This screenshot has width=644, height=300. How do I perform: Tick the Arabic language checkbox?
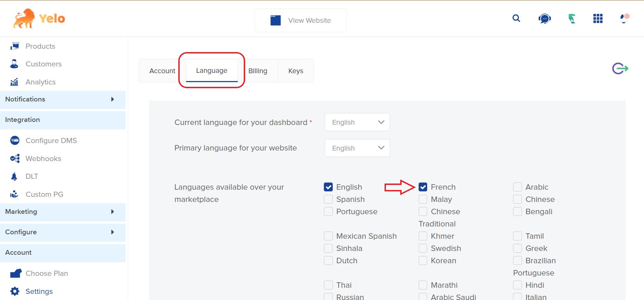tap(518, 187)
